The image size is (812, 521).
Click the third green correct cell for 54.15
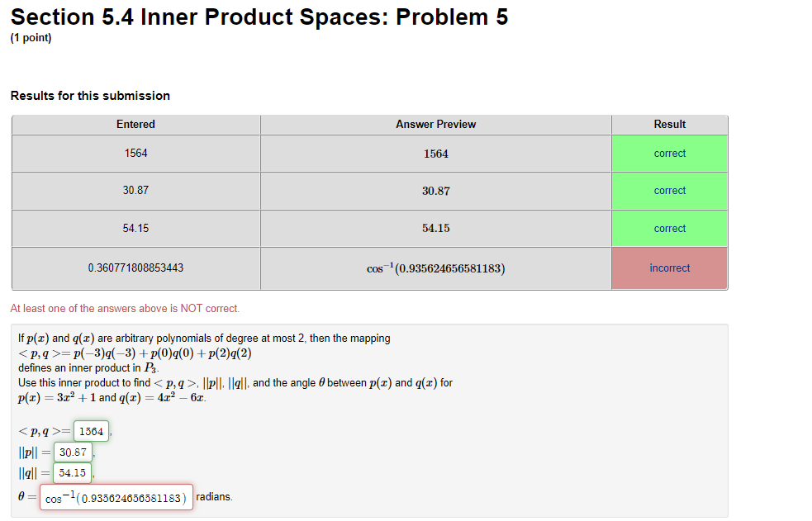[x=669, y=228]
